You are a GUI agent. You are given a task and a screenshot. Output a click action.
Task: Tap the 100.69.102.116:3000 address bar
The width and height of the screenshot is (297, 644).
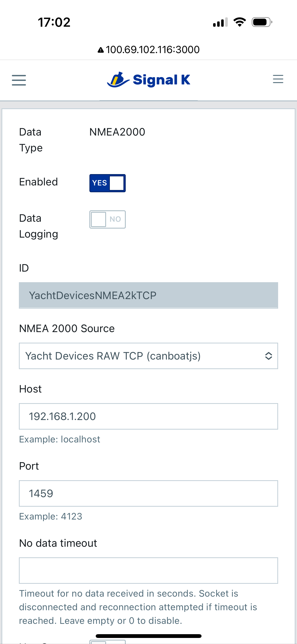(153, 50)
